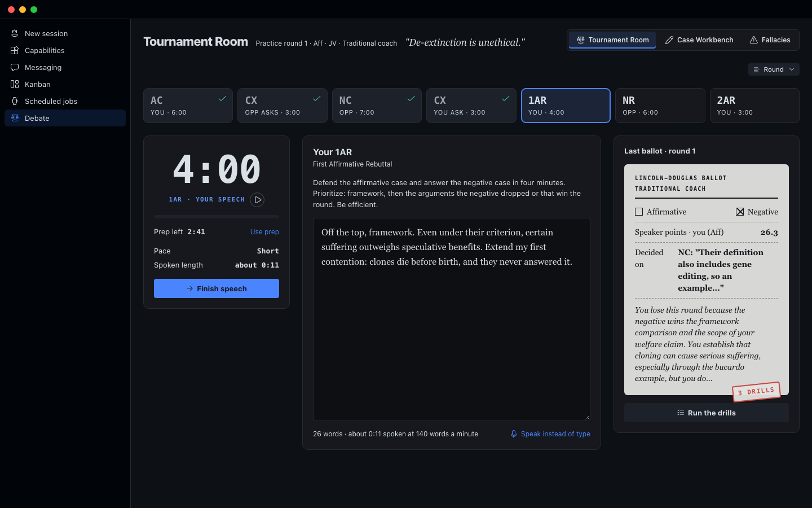The image size is (812, 508).
Task: Click inside the 1AR speech text area
Action: (x=452, y=319)
